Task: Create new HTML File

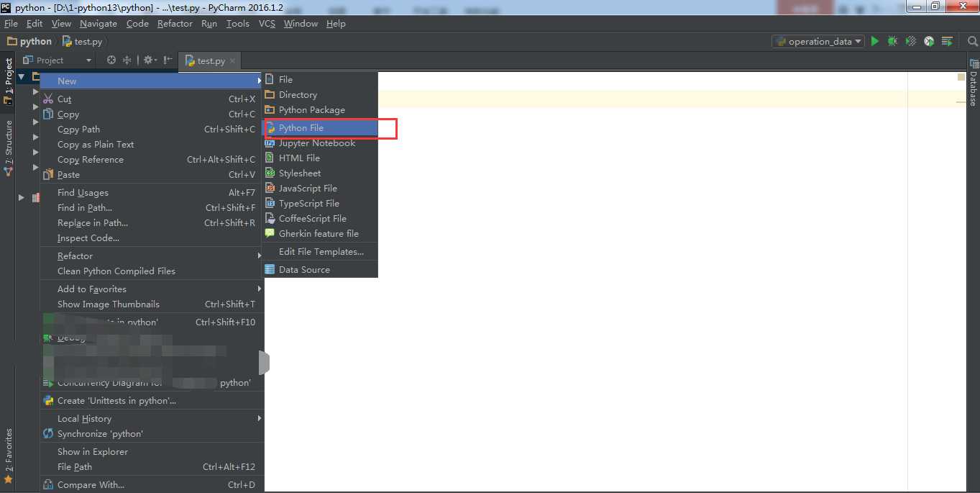Action: point(320,158)
